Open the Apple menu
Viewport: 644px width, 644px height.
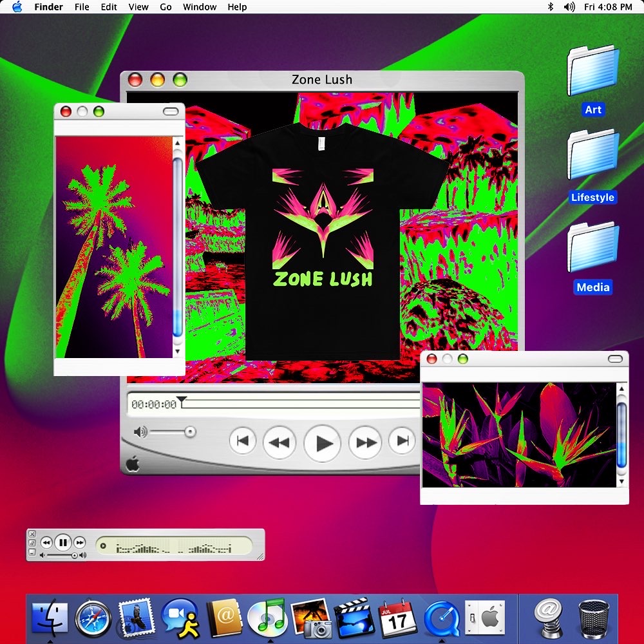click(17, 6)
